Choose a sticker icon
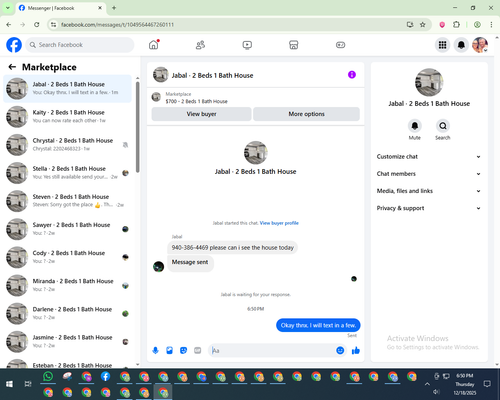This screenshot has width=500, height=400. [183, 350]
